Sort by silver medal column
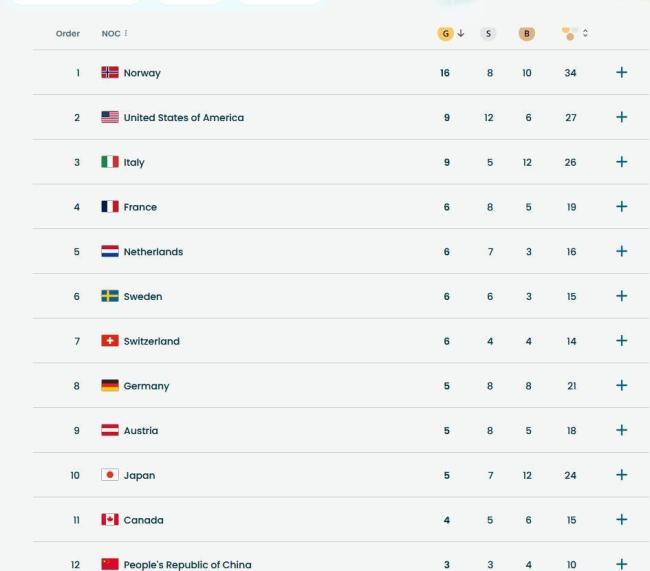This screenshot has width=650, height=571. click(489, 33)
